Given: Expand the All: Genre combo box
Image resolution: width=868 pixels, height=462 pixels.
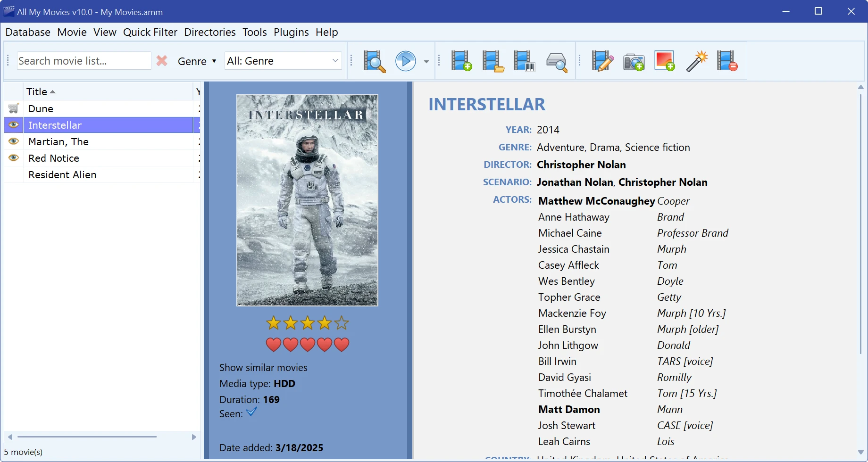Looking at the screenshot, I should pos(283,61).
